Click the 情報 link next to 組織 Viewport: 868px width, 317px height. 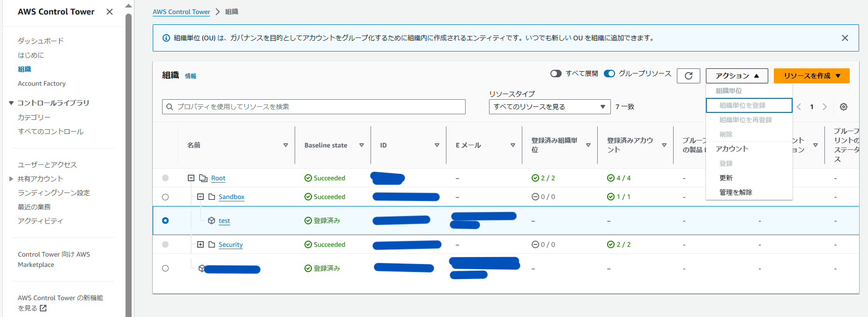click(x=191, y=76)
